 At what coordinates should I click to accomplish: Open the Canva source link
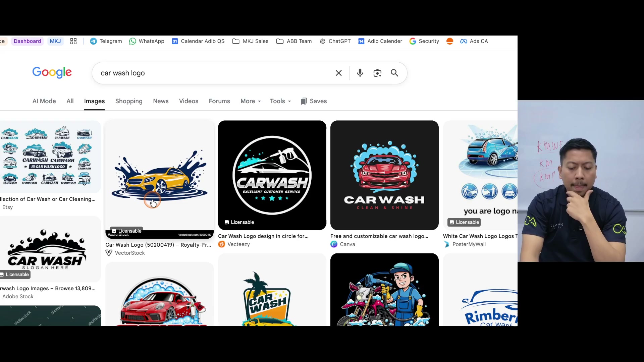click(x=343, y=244)
